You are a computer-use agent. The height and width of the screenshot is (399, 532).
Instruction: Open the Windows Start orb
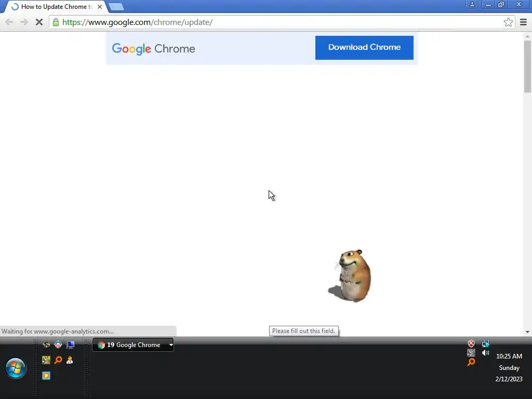[16, 368]
